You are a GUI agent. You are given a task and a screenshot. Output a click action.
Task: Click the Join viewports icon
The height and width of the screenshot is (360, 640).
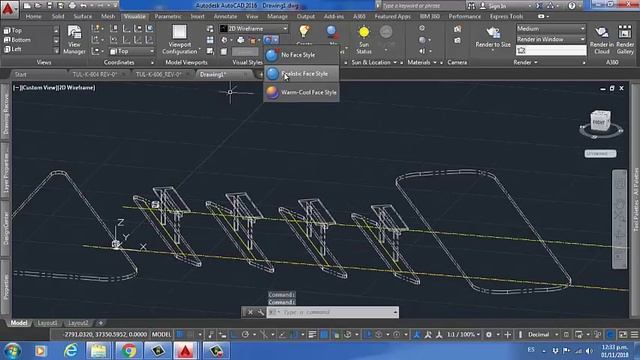(210, 40)
